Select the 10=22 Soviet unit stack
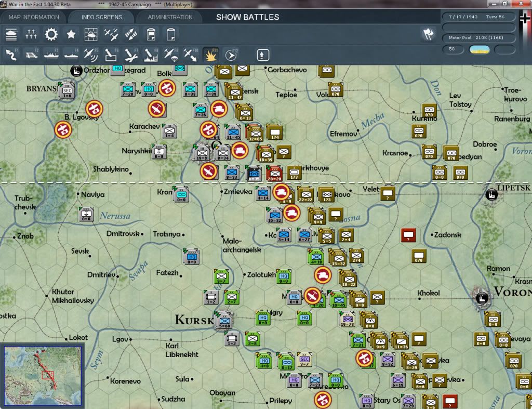Screen dimensions: 532x409 (x=348, y=279)
